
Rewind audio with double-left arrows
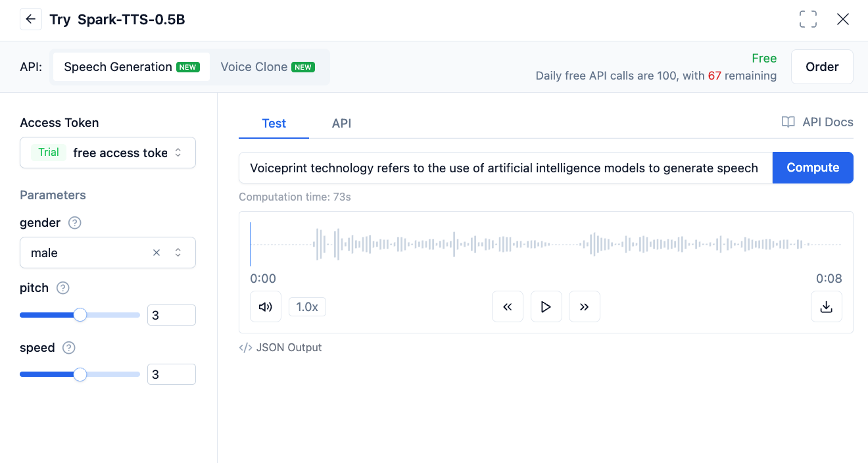coord(508,306)
